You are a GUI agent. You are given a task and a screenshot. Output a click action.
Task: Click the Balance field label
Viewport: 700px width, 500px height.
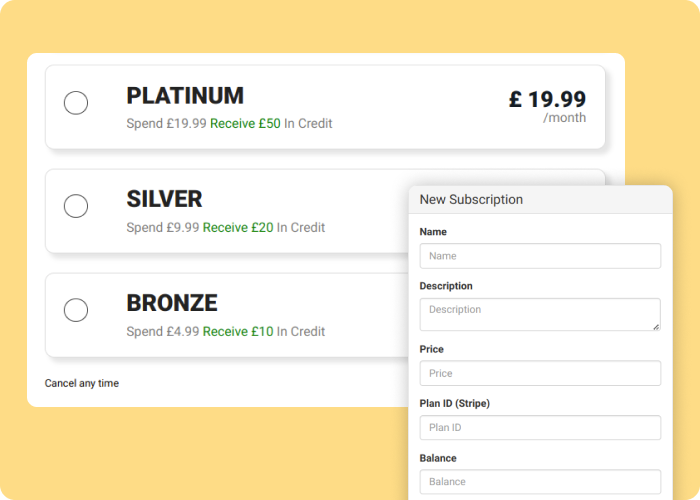coord(438,458)
